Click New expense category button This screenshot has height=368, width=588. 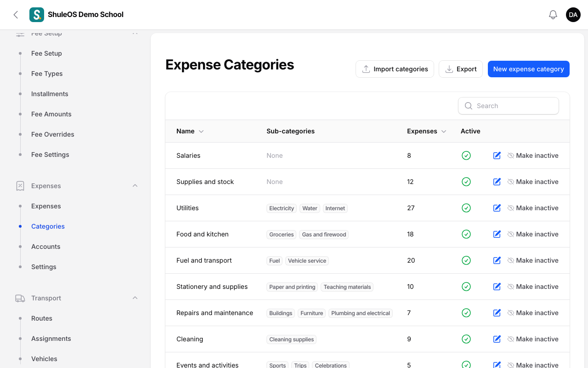pos(529,69)
